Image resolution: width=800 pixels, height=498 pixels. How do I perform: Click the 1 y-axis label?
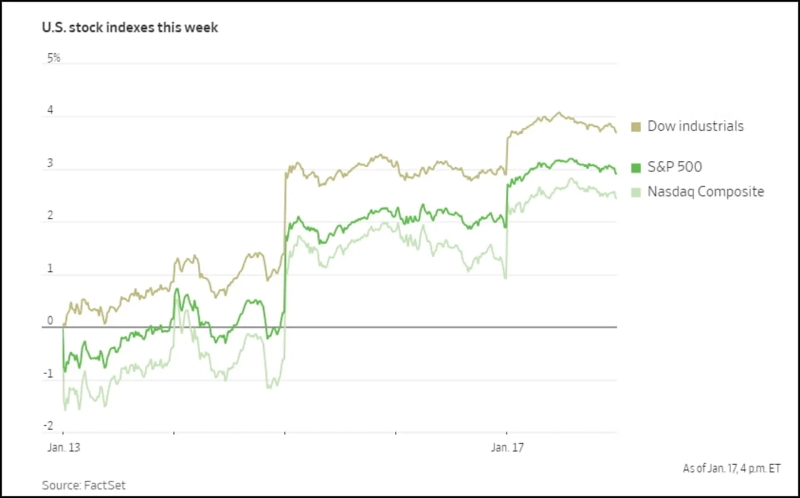coord(51,268)
